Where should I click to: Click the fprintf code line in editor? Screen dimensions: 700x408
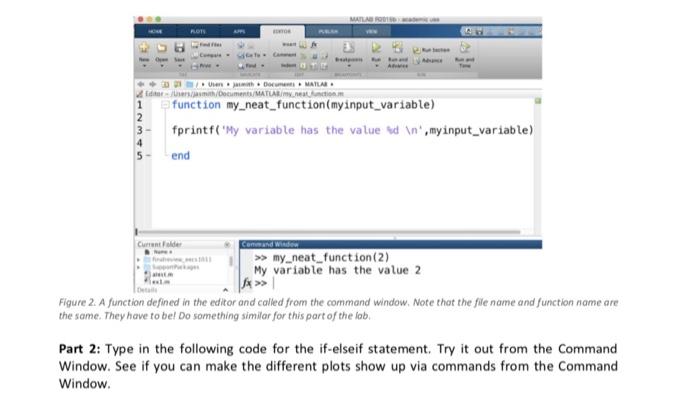pyautogui.click(x=353, y=130)
